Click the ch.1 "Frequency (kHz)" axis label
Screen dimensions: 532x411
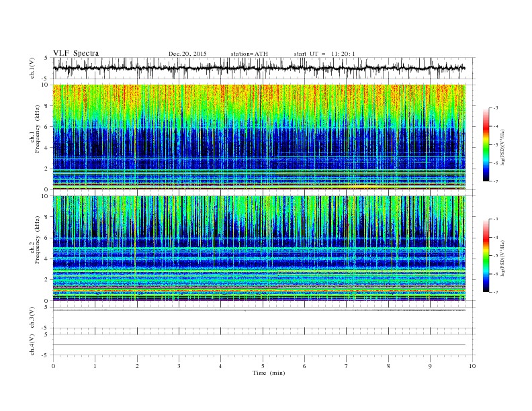(x=37, y=129)
